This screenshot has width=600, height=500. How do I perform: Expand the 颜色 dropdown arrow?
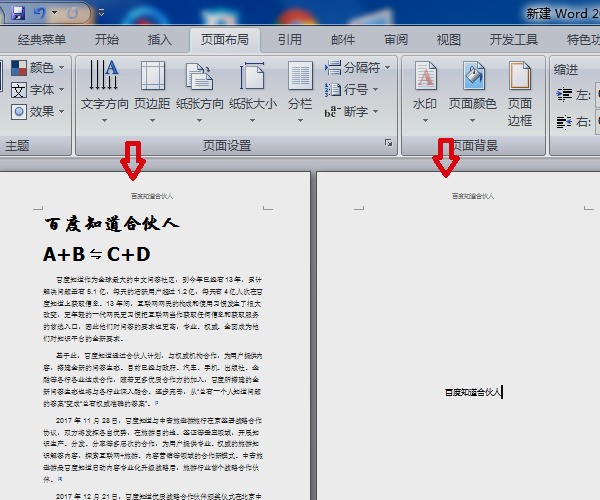pos(62,68)
